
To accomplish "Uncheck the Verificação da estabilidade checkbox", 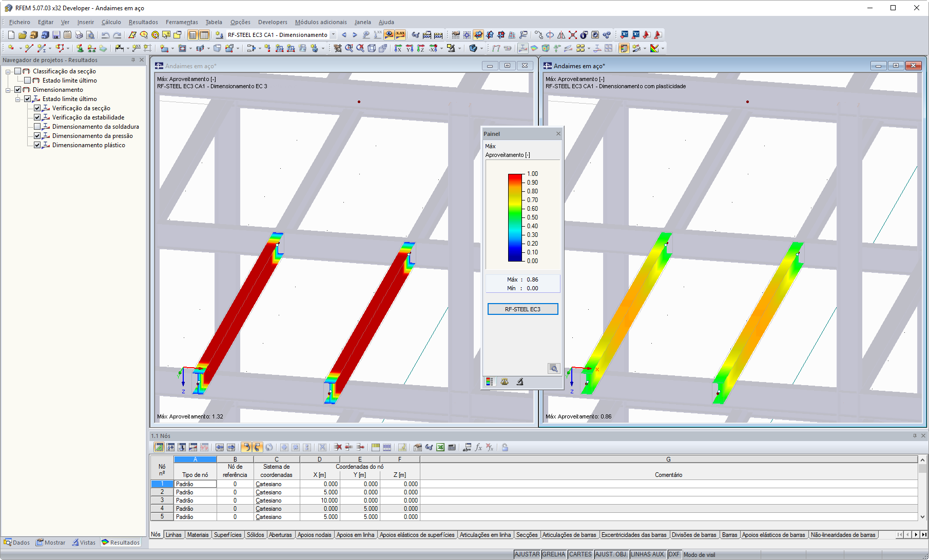I will coord(37,117).
